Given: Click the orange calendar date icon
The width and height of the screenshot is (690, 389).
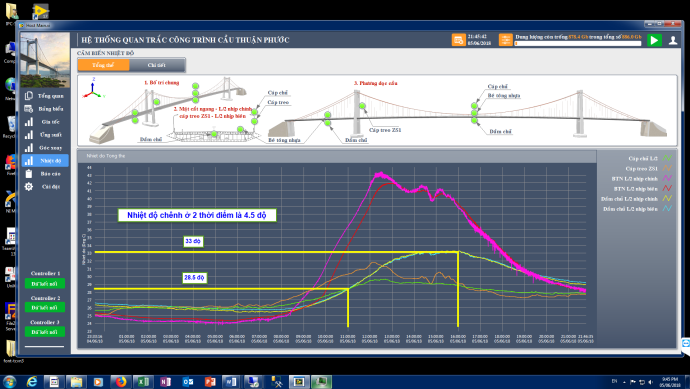Looking at the screenshot, I should click(459, 40).
